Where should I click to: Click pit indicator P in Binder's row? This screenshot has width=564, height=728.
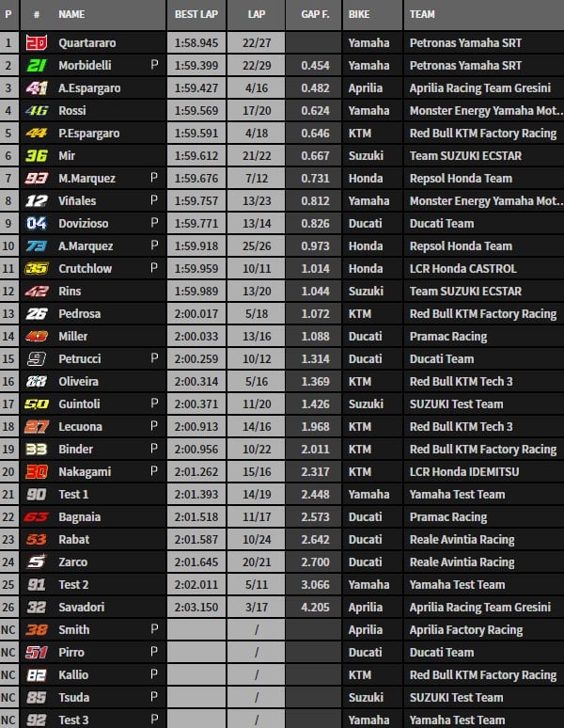[x=154, y=450]
